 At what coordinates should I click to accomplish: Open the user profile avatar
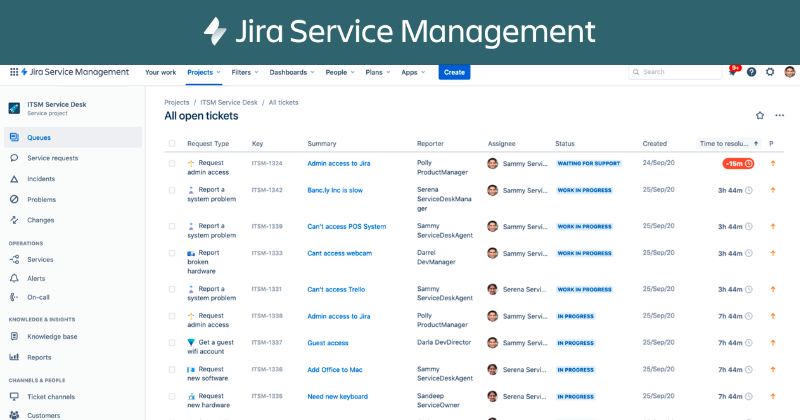790,71
